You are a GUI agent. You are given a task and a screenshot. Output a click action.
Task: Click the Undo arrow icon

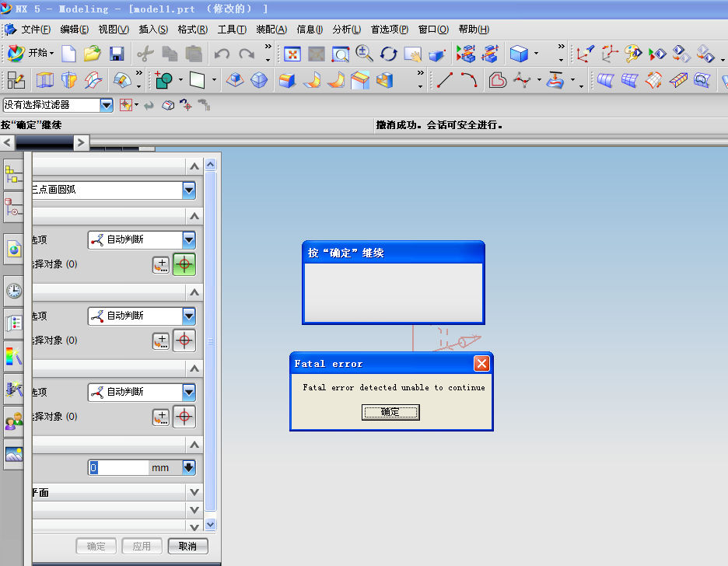(x=222, y=54)
